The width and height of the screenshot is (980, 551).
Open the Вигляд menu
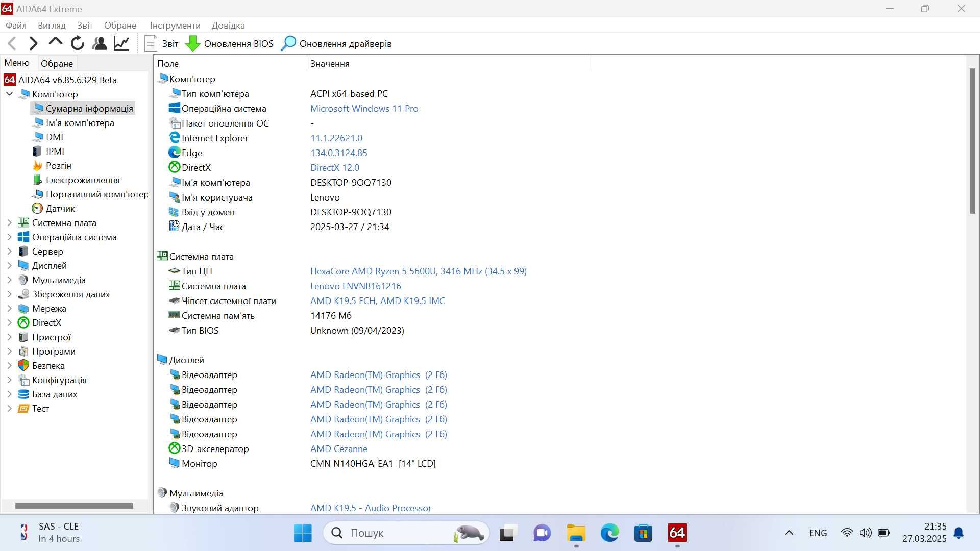tap(52, 26)
